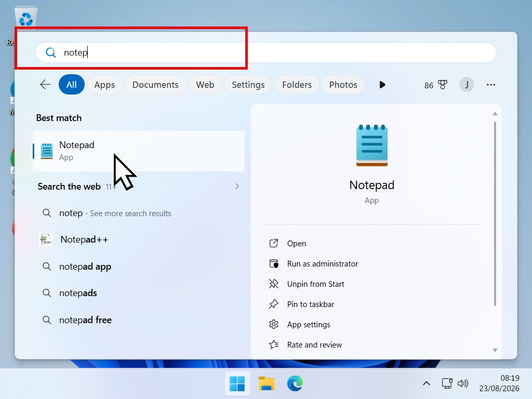
Task: Choose Pin to taskbar
Action: pos(371,304)
